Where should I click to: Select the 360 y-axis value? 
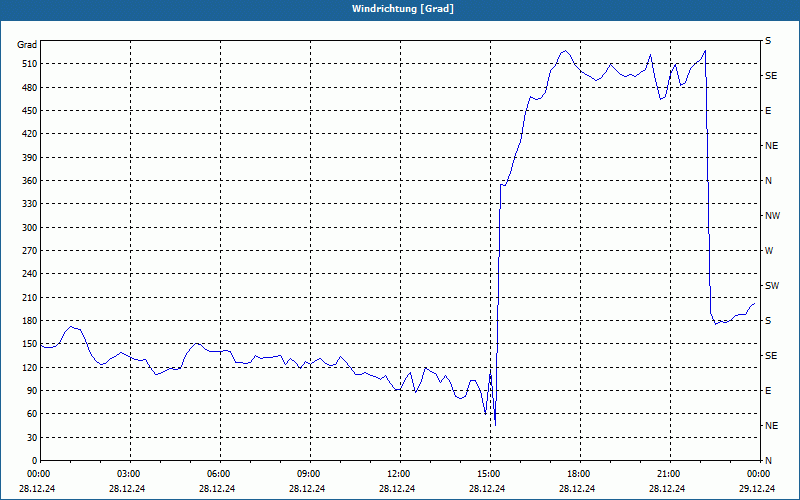[29, 181]
